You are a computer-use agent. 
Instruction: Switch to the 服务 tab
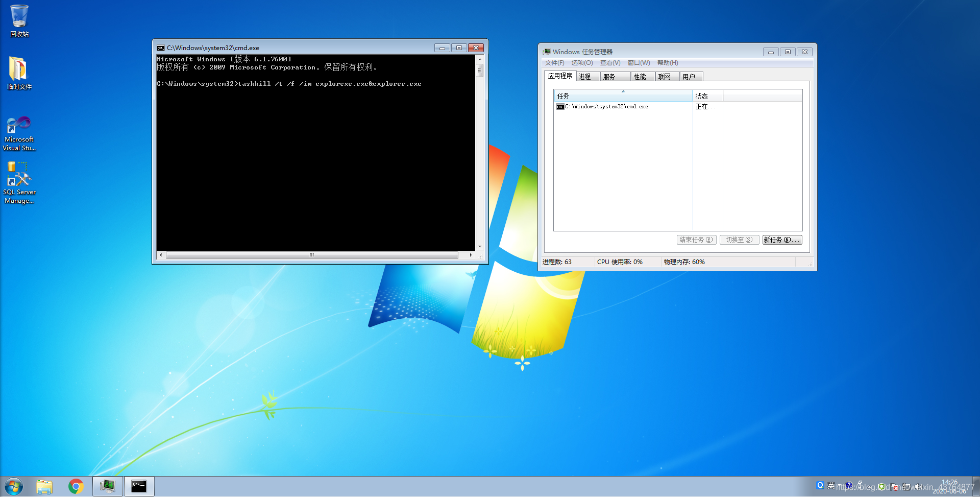pos(615,77)
